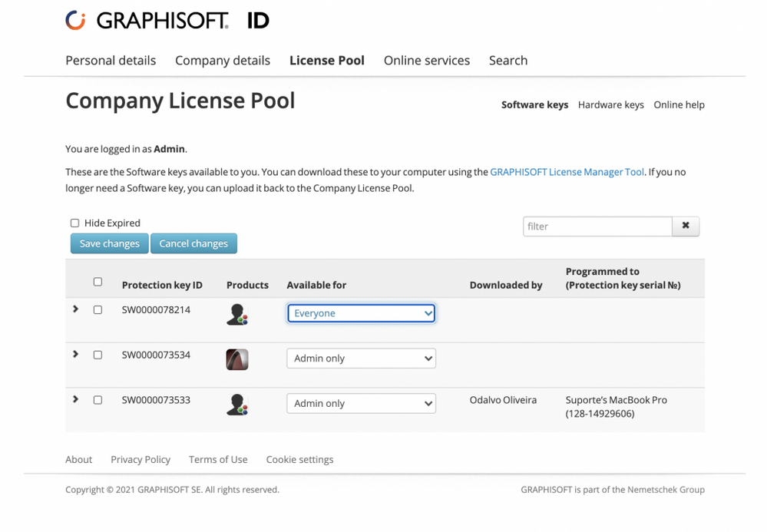Open the Everyone availability dropdown
Screen dimensions: 767x532
pos(361,313)
